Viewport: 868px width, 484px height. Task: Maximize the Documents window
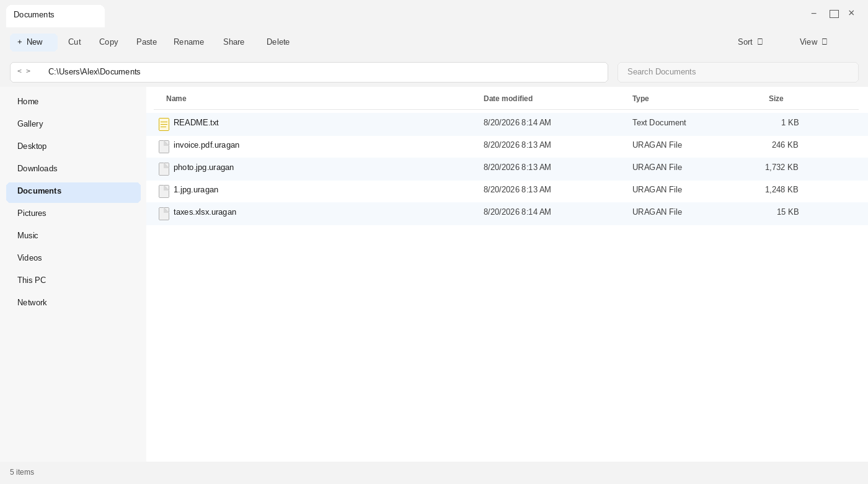point(834,14)
